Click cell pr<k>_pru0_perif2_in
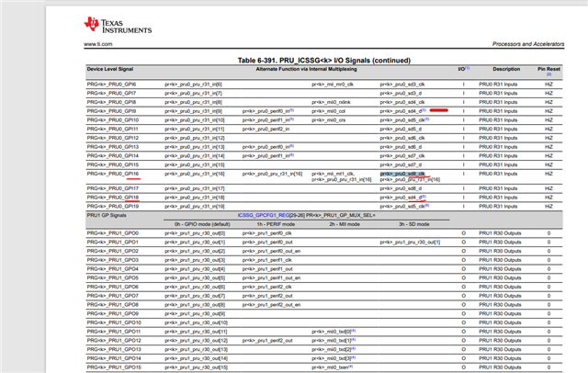 [266, 129]
